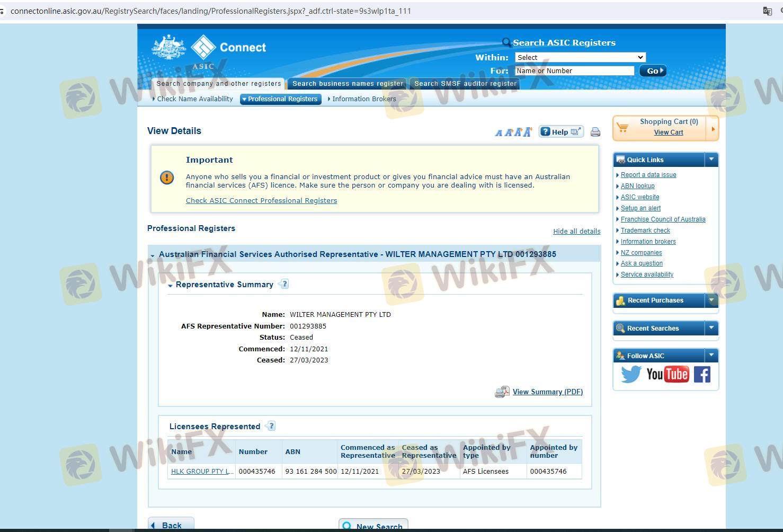Collapse the Representative Summary section

click(x=170, y=285)
